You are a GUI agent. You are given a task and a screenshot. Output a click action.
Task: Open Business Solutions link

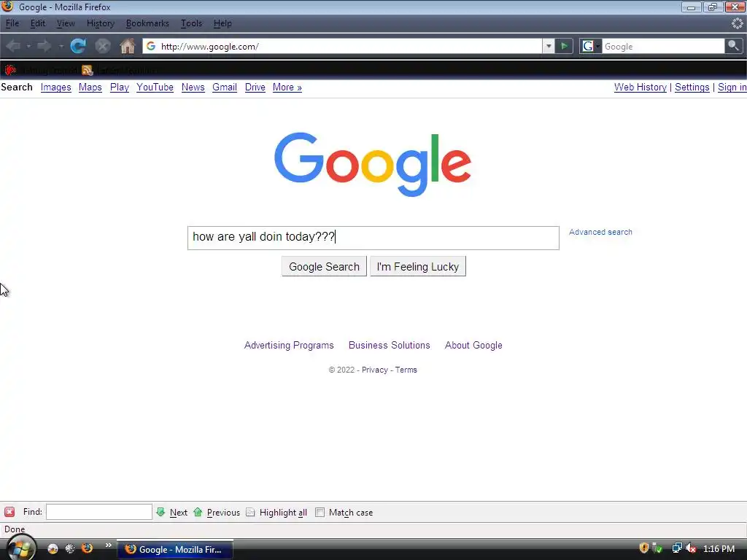pyautogui.click(x=390, y=345)
